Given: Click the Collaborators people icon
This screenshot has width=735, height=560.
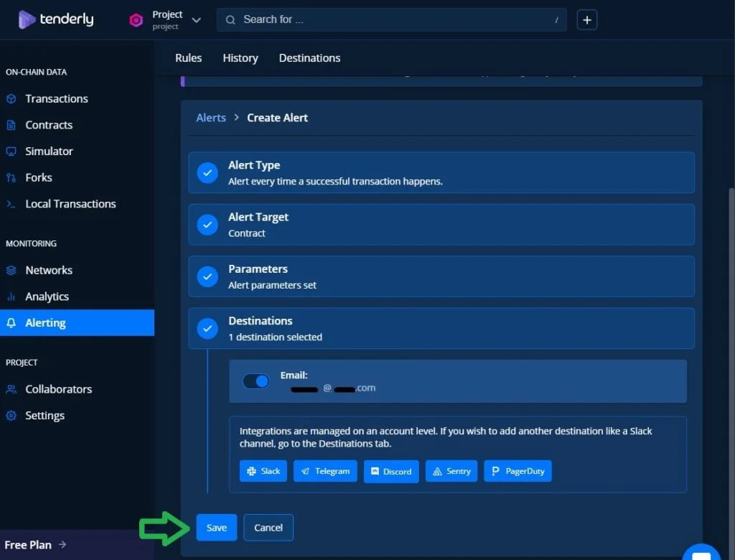Looking at the screenshot, I should pyautogui.click(x=11, y=389).
